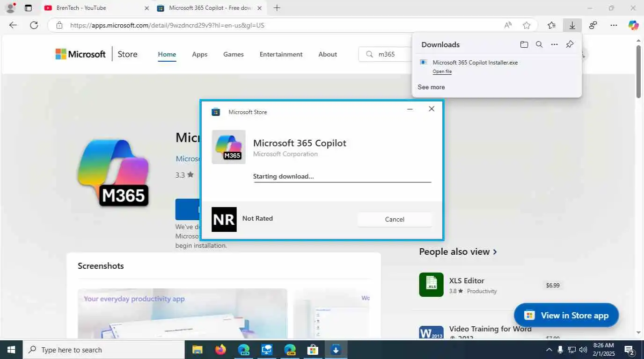
Task: Close the BrenTech - YouTube tab
Action: tap(146, 8)
